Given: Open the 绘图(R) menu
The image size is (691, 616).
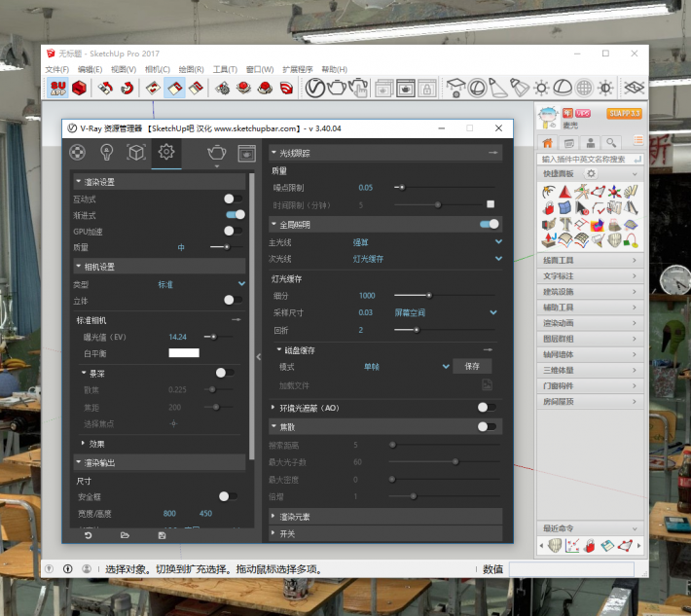Looking at the screenshot, I should click(192, 70).
